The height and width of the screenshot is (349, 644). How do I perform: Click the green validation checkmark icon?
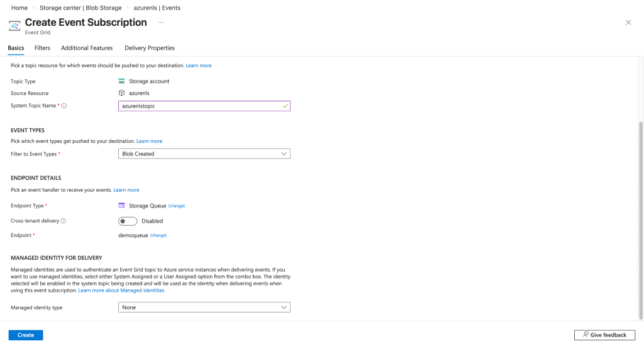click(x=285, y=106)
